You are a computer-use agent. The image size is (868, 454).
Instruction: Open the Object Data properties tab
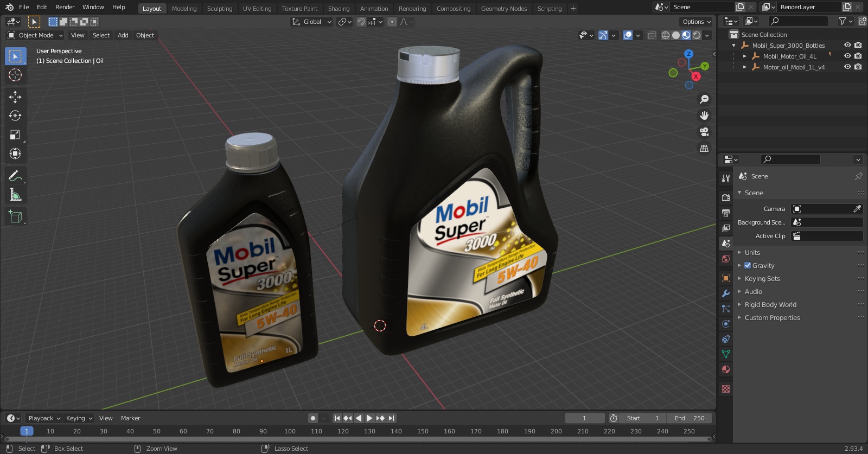click(726, 354)
